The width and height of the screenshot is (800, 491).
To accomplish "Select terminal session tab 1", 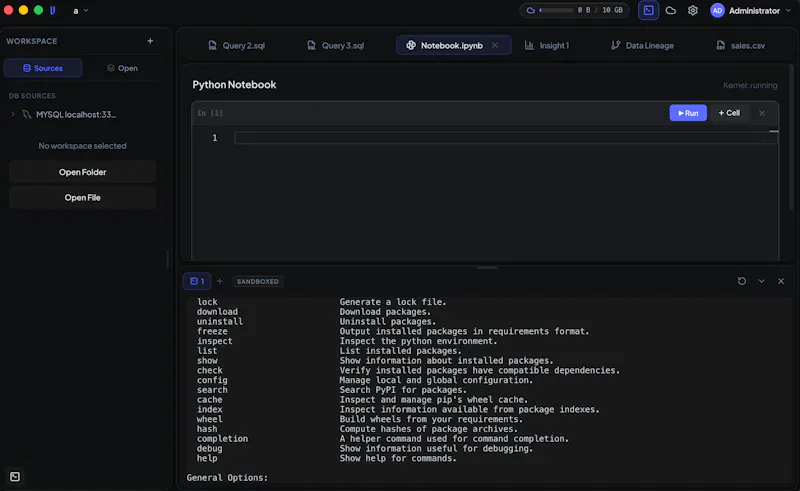I will [197, 281].
